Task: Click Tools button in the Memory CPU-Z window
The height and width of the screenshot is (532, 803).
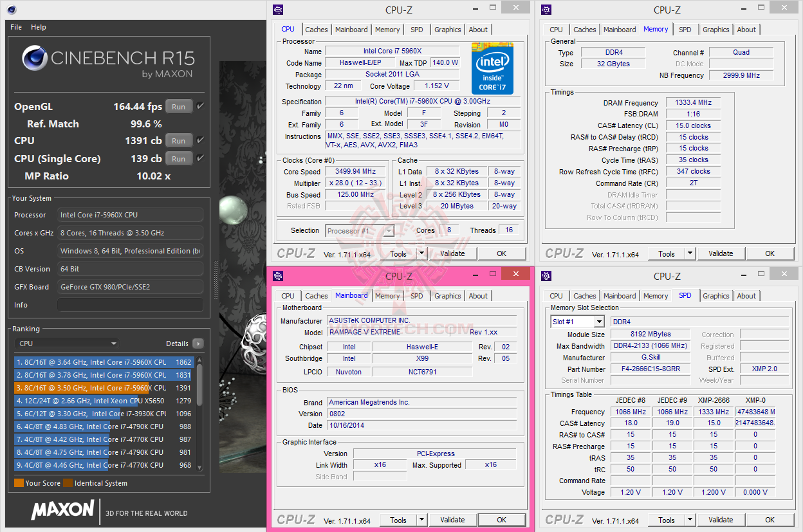Action: click(x=667, y=253)
